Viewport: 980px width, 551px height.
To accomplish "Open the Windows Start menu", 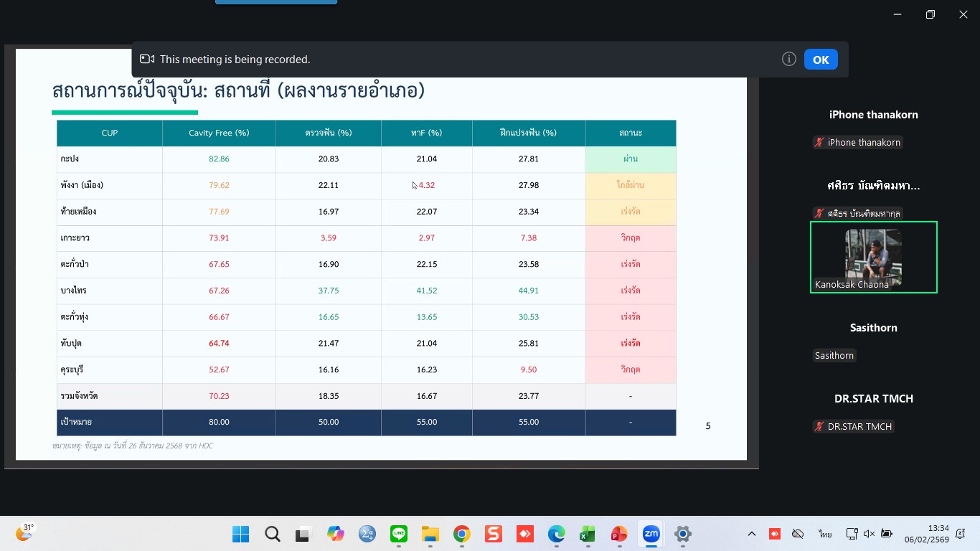I will [x=240, y=534].
